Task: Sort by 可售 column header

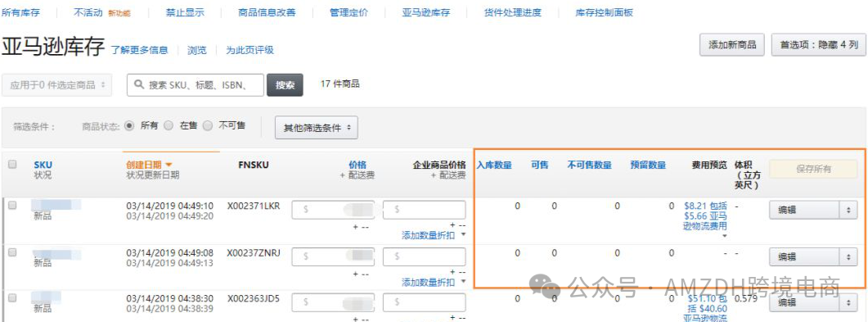Action: pos(540,165)
